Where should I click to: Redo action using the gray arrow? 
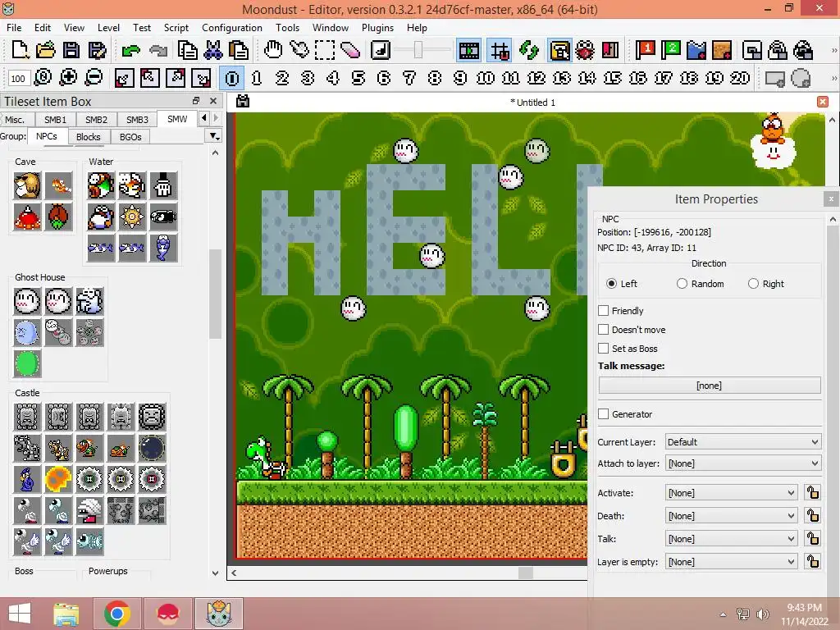click(157, 50)
